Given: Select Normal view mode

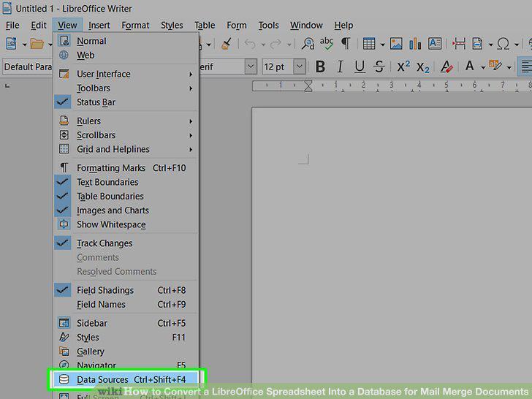Looking at the screenshot, I should 126,41.
